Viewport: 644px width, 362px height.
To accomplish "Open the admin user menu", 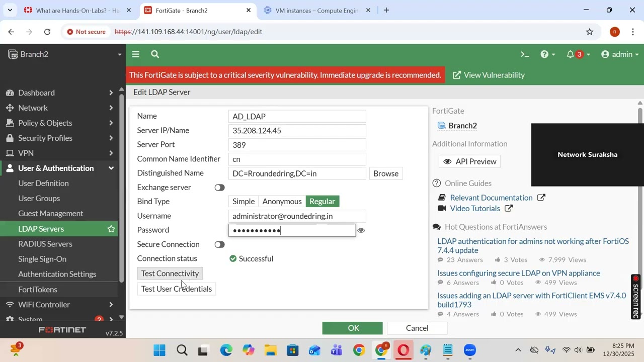I will (620, 54).
